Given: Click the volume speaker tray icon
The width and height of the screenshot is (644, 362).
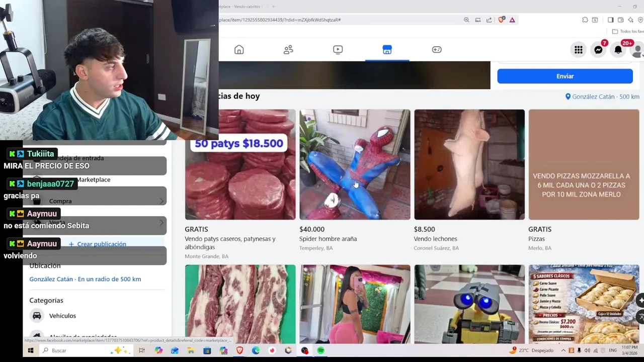Looking at the screenshot, I should point(587,350).
